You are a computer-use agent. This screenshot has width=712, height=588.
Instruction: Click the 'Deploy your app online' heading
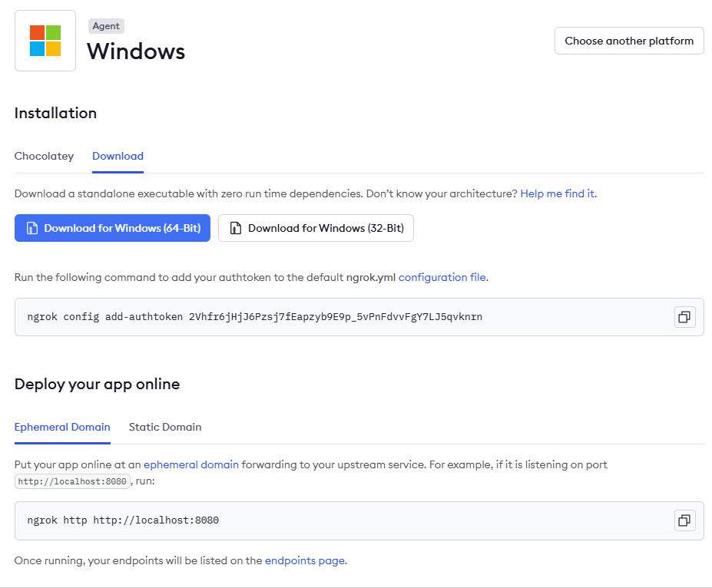[98, 385]
